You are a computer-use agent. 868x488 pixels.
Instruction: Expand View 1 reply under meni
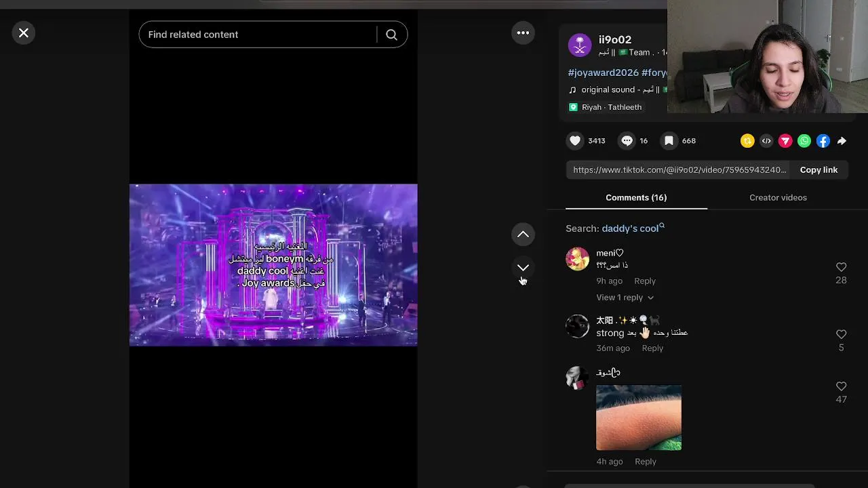click(625, 298)
